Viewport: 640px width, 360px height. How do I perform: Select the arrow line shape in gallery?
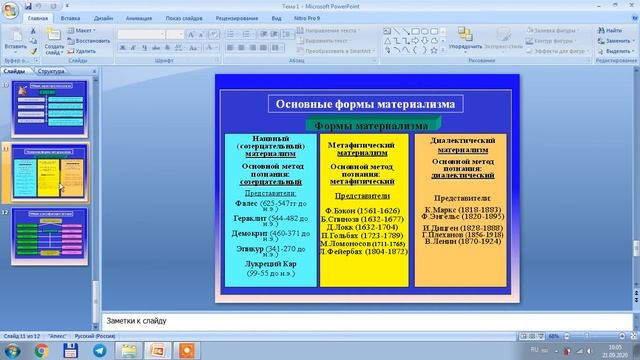pyautogui.click(x=406, y=31)
